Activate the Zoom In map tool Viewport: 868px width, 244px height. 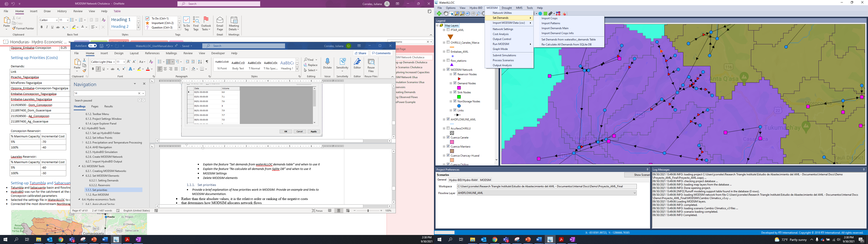pos(457,14)
